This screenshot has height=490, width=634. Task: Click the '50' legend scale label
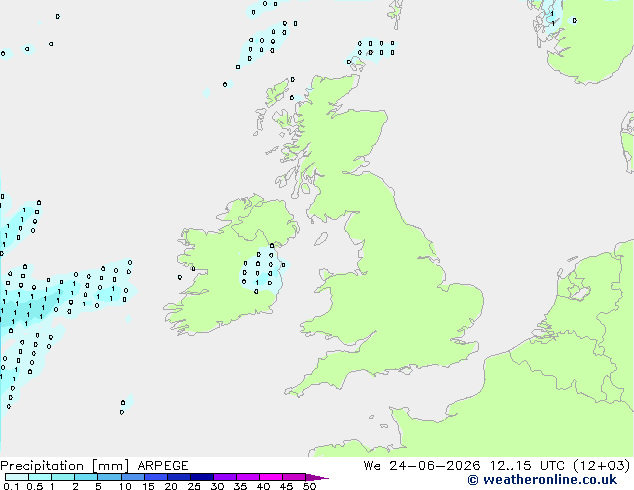click(x=309, y=486)
